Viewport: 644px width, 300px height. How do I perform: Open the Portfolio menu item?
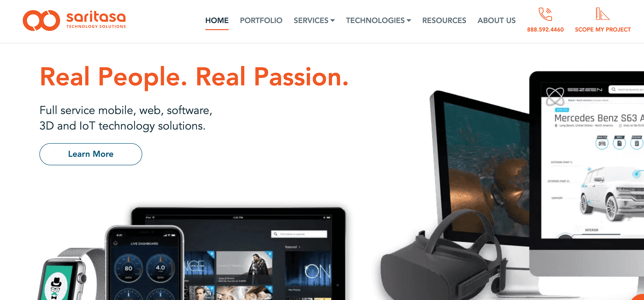point(261,20)
